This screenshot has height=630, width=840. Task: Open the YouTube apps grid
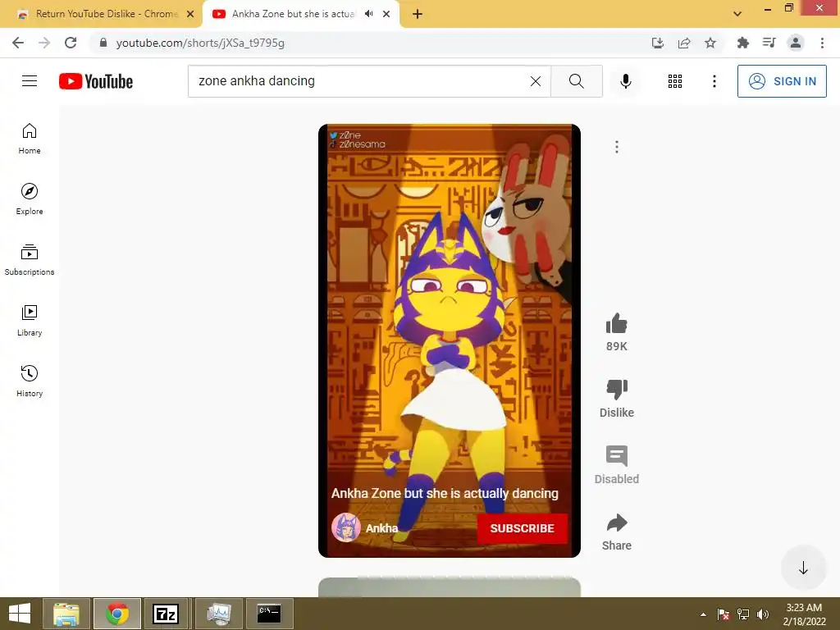click(675, 81)
